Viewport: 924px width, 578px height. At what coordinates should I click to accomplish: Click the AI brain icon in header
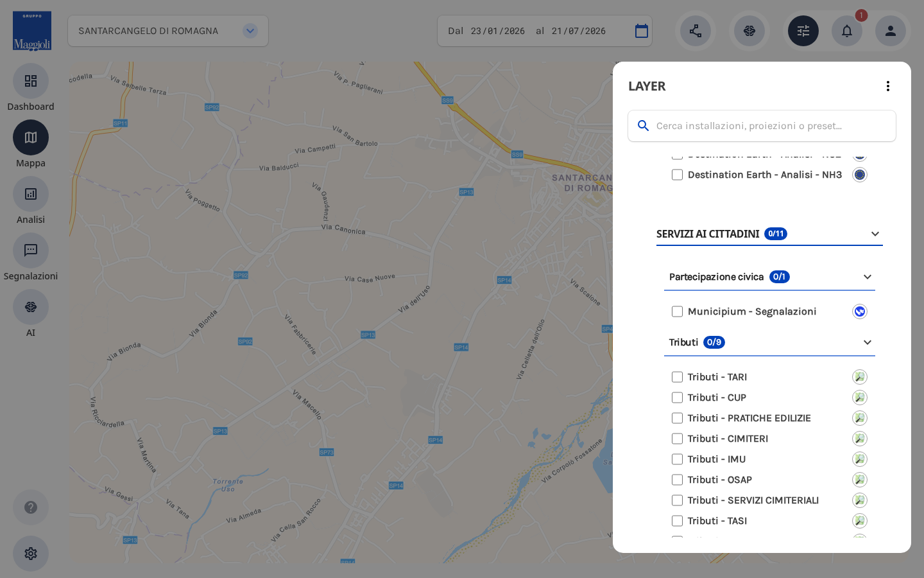tap(749, 31)
